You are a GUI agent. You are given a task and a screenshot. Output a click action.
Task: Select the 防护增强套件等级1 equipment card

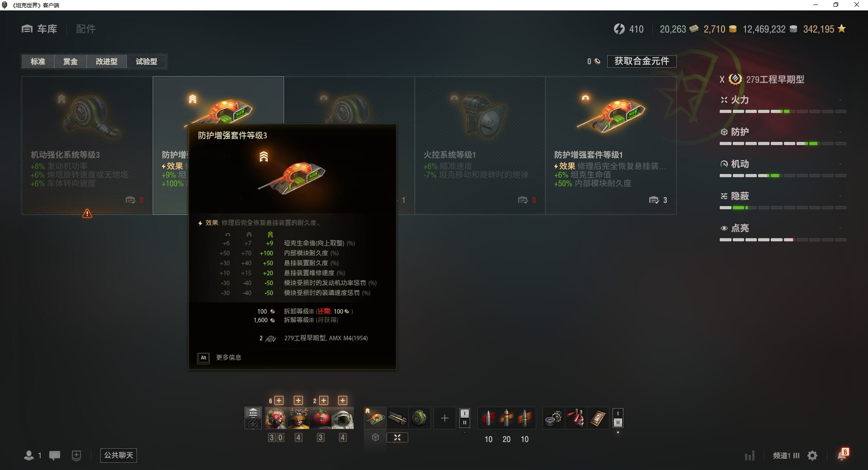(611, 145)
